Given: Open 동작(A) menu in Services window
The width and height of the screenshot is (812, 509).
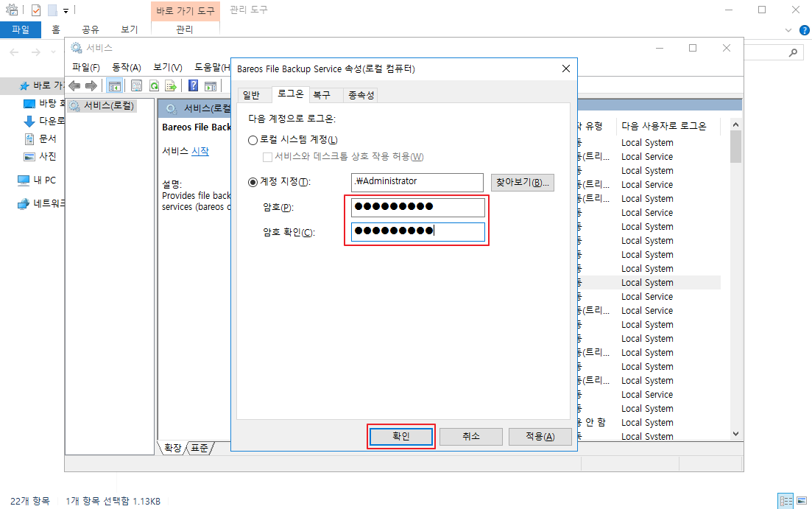Looking at the screenshot, I should click(127, 67).
